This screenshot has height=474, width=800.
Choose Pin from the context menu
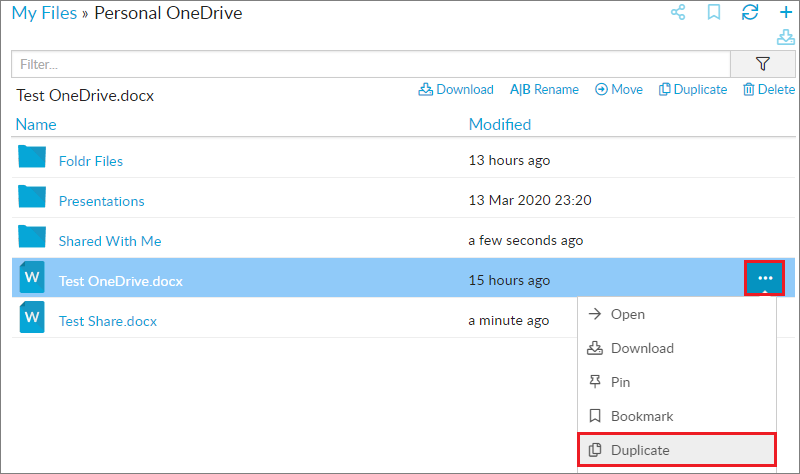[x=677, y=382]
